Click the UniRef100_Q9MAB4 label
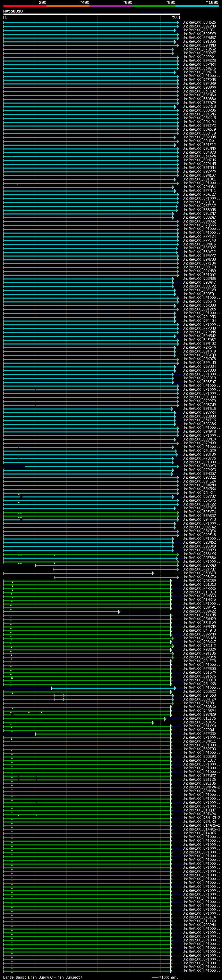Screen dimensions: 222x980 [x=199, y=187]
